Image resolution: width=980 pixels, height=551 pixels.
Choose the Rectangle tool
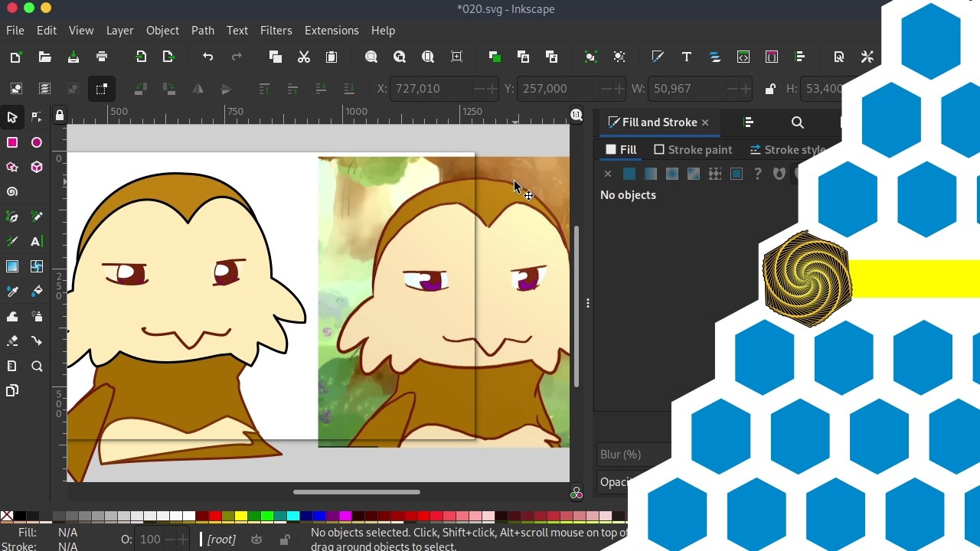pyautogui.click(x=12, y=142)
